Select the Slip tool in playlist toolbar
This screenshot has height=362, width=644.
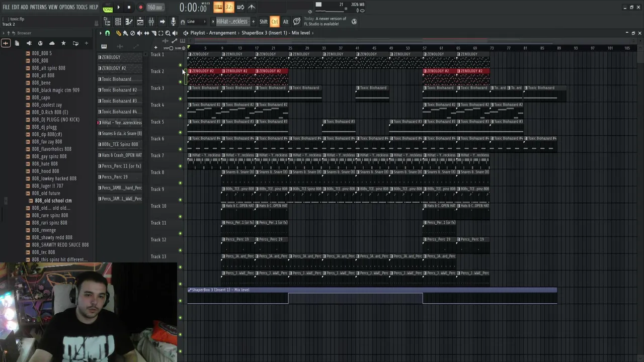point(146,33)
